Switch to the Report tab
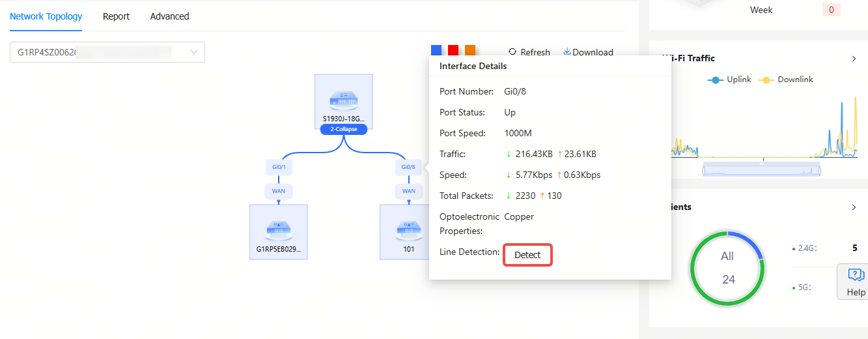Viewport: 868px width, 339px height. click(x=116, y=16)
